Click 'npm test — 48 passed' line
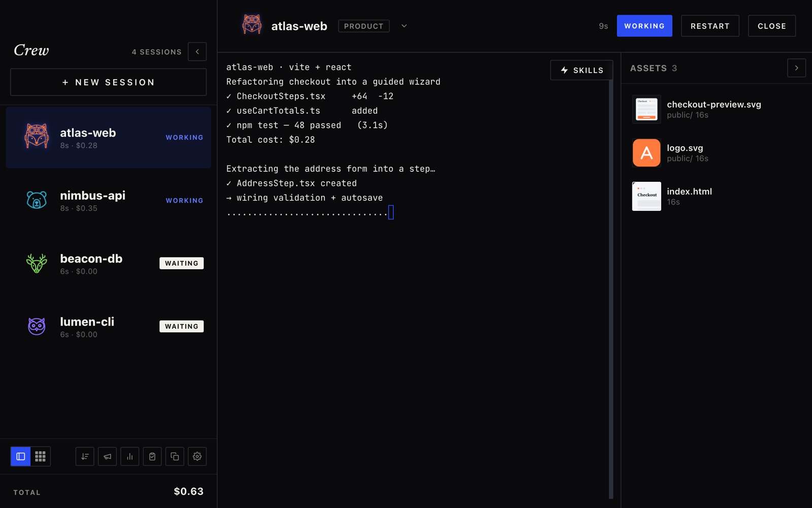This screenshot has height=508, width=812. [307, 125]
